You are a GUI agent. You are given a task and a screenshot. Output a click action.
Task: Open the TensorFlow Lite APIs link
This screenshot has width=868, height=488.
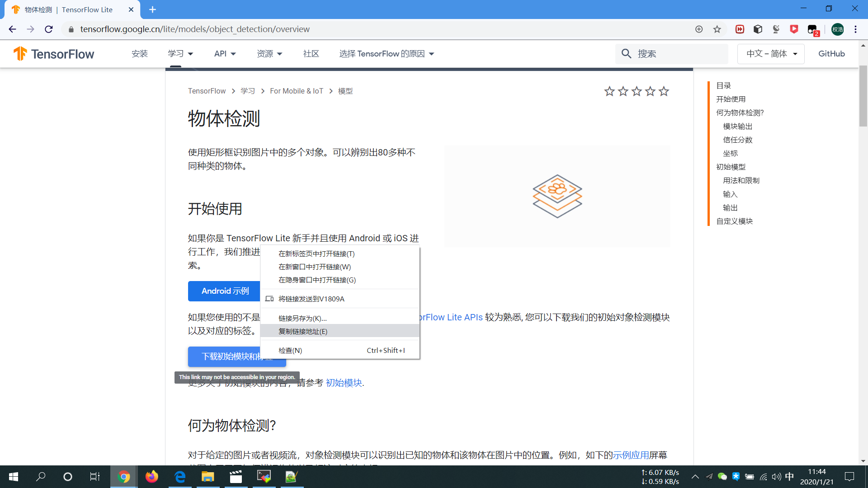coord(452,317)
